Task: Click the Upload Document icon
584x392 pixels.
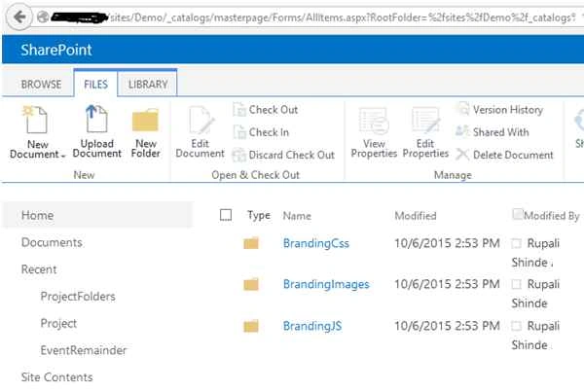Action: click(x=96, y=119)
